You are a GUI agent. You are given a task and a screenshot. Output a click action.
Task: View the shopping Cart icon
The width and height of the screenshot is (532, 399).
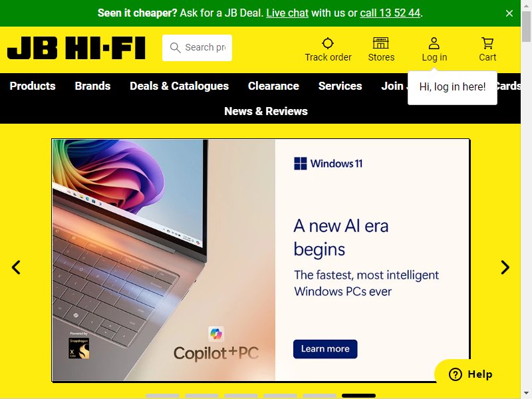point(487,43)
